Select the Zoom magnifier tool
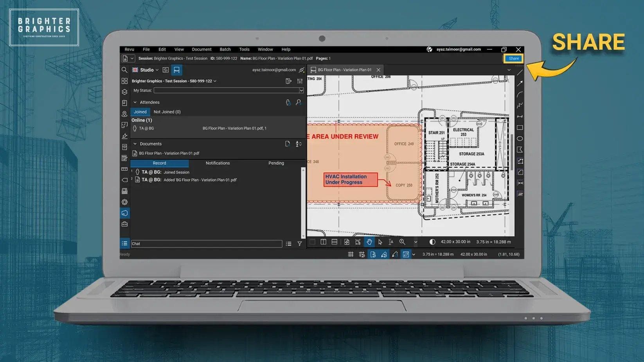The height and width of the screenshot is (362, 644). (x=402, y=242)
